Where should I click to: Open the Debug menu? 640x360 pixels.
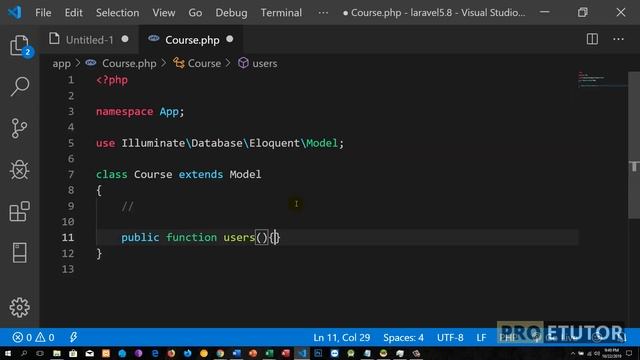[231, 13]
